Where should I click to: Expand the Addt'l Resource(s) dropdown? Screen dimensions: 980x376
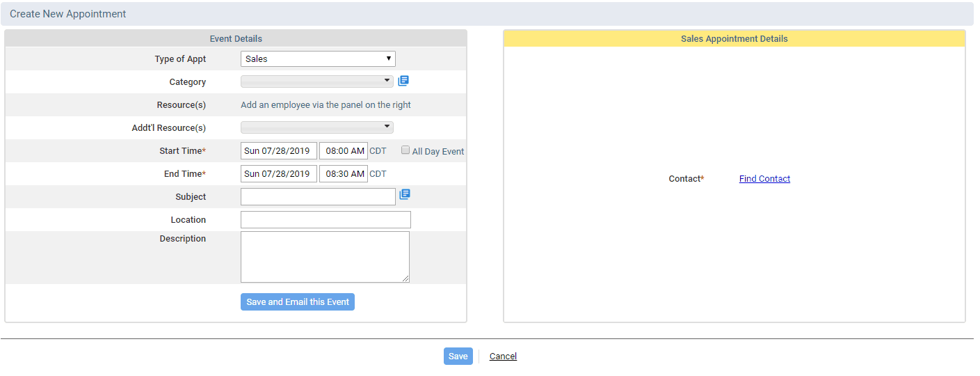(x=317, y=127)
